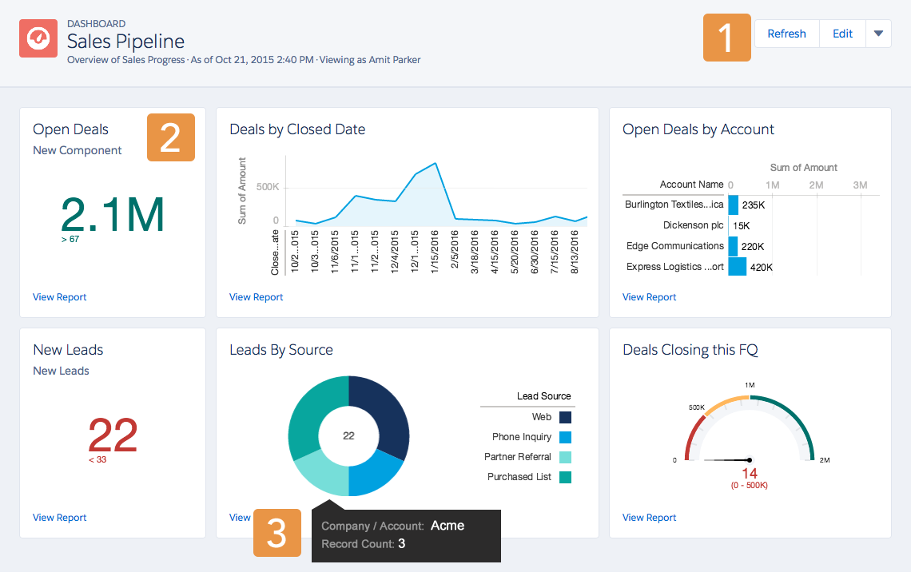Click the Burlington Textiles bar in Open Deals
Screen dimensions: 911x588
click(732, 205)
